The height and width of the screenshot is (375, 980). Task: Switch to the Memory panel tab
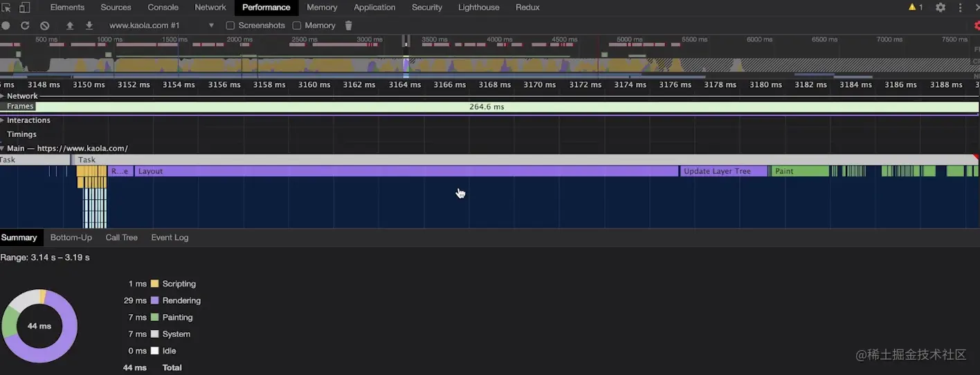[322, 8]
